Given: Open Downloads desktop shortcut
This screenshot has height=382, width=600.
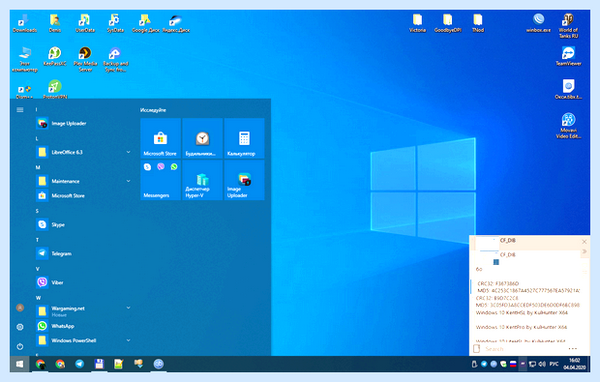Looking at the screenshot, I should coord(24,23).
